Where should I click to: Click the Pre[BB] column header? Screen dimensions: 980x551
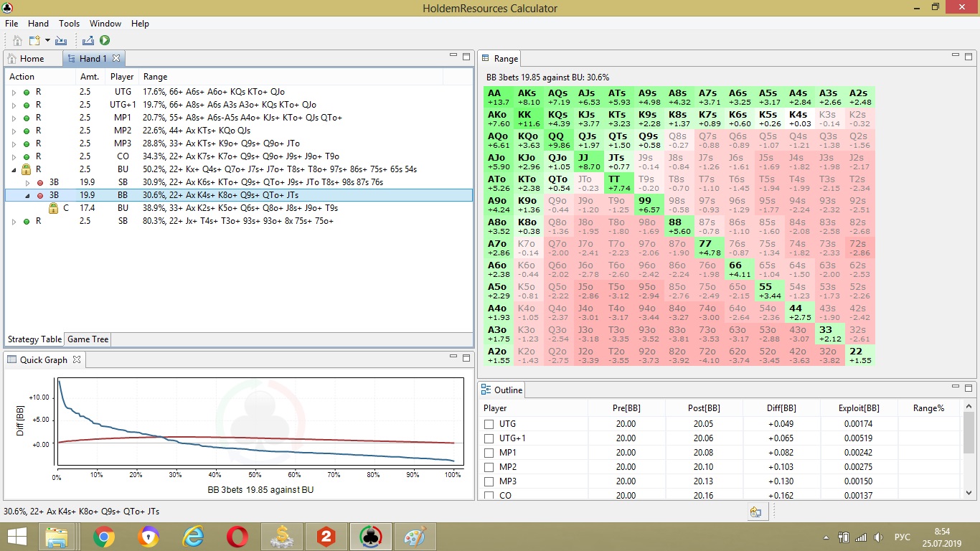[x=626, y=408]
